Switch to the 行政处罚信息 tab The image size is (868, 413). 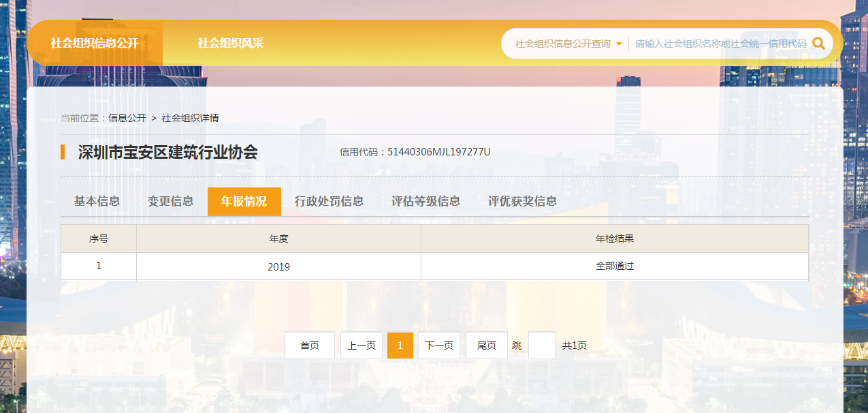click(x=329, y=201)
